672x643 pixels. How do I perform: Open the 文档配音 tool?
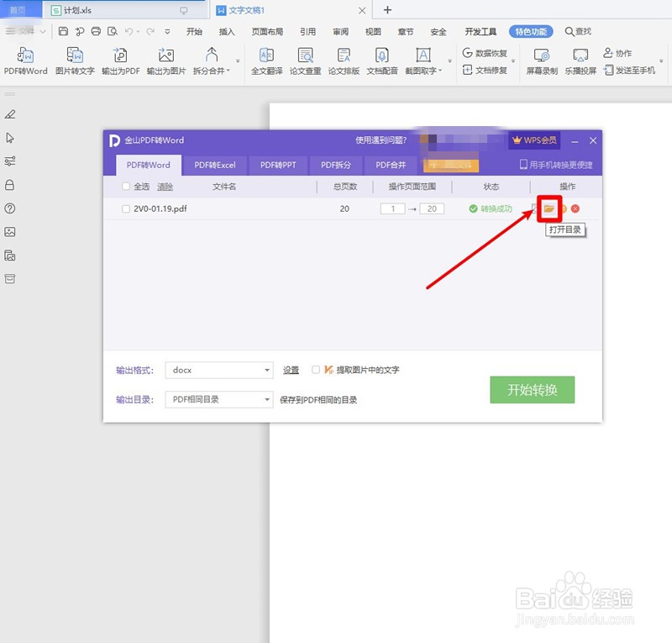[382, 61]
